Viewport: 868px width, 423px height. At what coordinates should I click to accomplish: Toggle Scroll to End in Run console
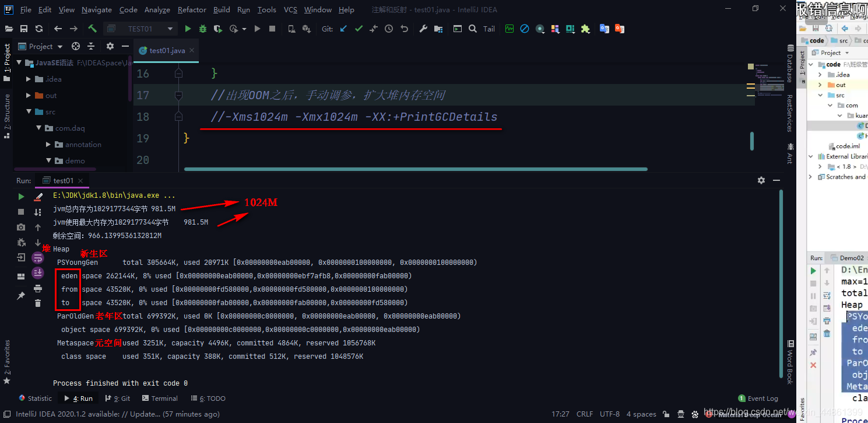pos(38,272)
